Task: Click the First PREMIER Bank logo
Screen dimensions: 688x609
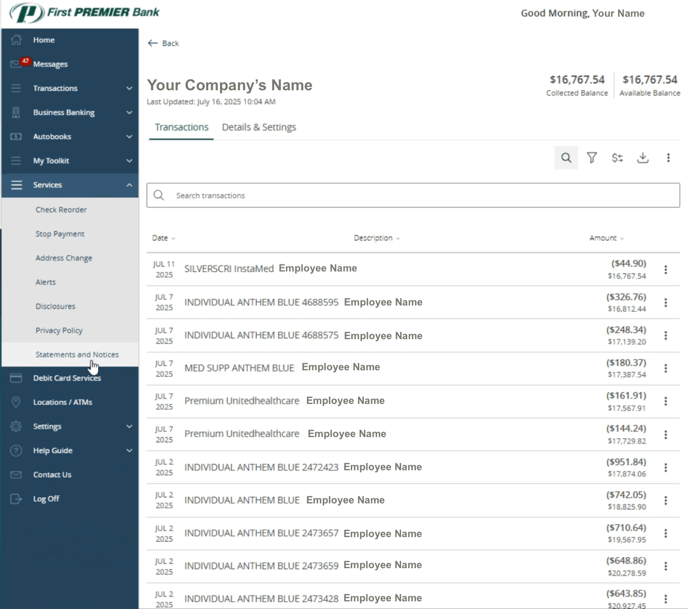Action: pos(84,12)
